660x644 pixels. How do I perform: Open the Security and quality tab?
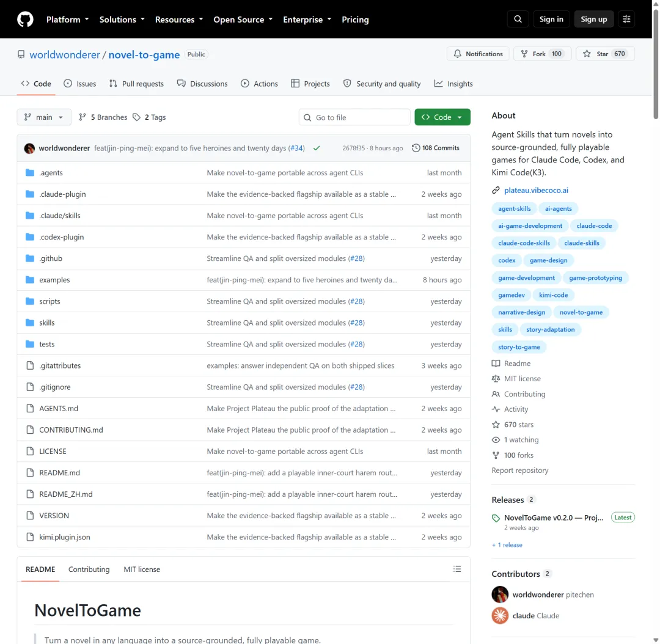[382, 84]
